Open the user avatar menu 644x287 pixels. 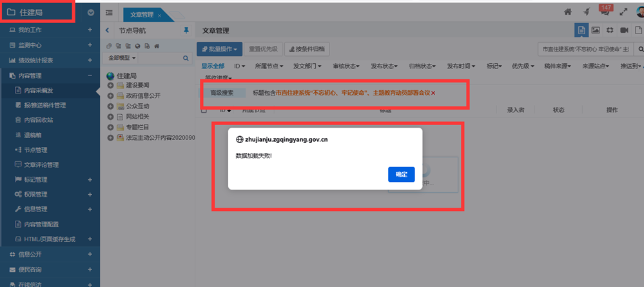640,12
